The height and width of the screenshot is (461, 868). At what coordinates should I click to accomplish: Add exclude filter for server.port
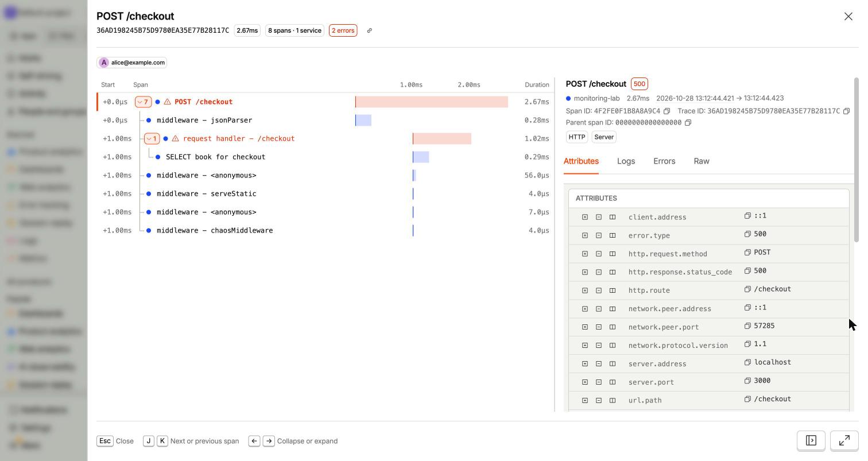click(x=599, y=382)
